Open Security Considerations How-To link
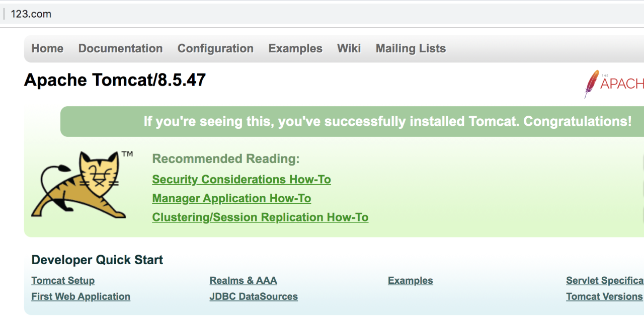The height and width of the screenshot is (318, 644). pyautogui.click(x=242, y=180)
